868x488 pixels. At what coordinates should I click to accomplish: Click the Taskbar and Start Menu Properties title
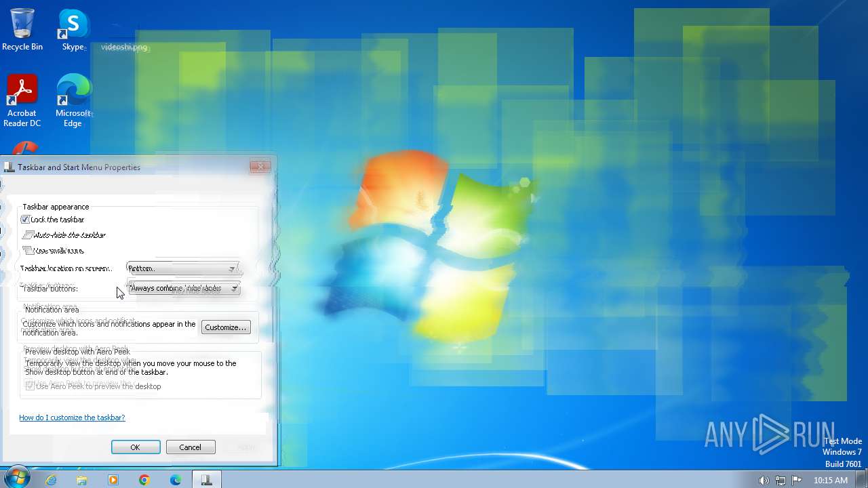[79, 167]
